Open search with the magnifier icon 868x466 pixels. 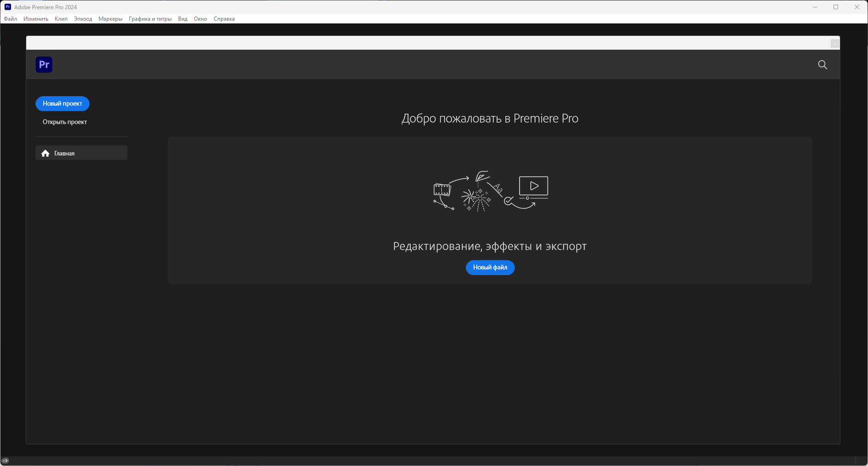(x=822, y=65)
